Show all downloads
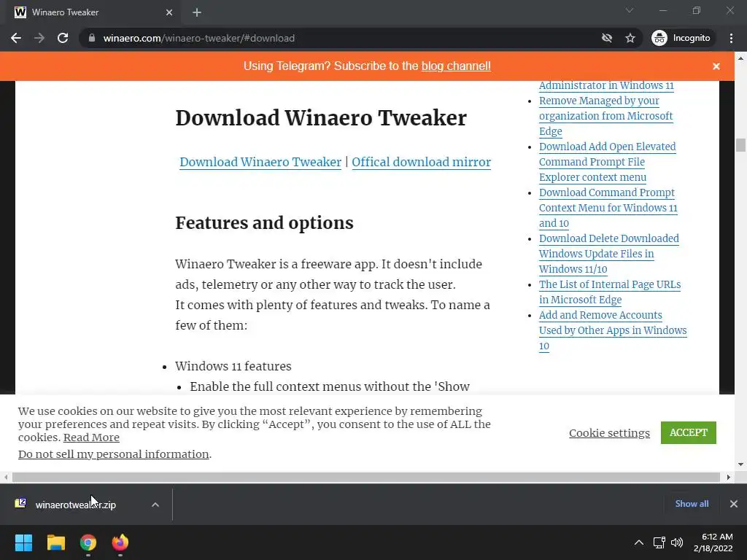Screen dimensions: 747x560 [692, 504]
